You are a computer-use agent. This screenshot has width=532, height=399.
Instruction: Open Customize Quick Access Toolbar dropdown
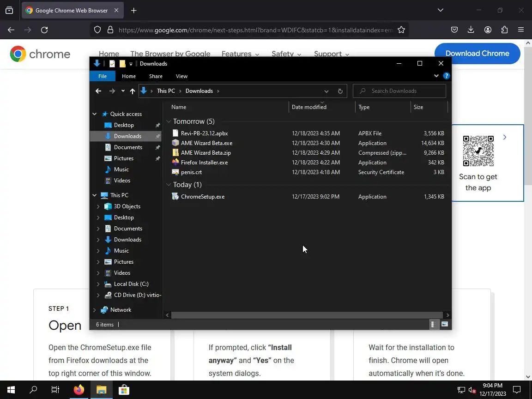click(131, 64)
